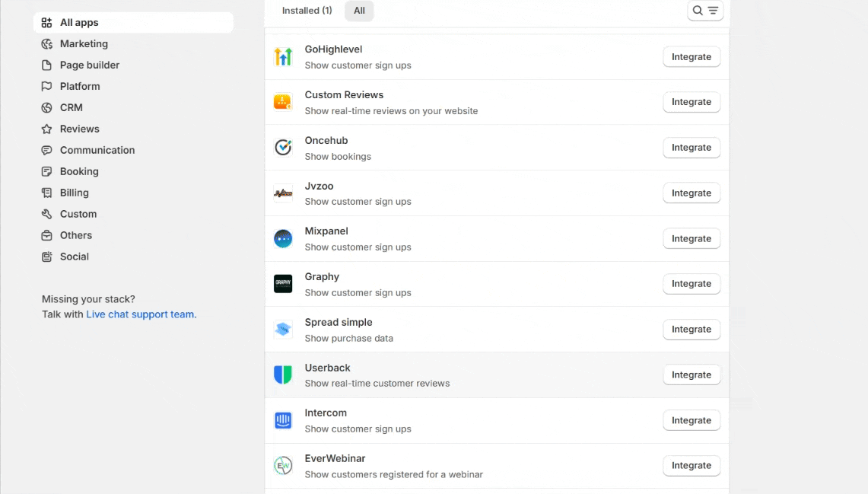Click the Custom Reviews app logo
The image size is (868, 494).
[283, 102]
